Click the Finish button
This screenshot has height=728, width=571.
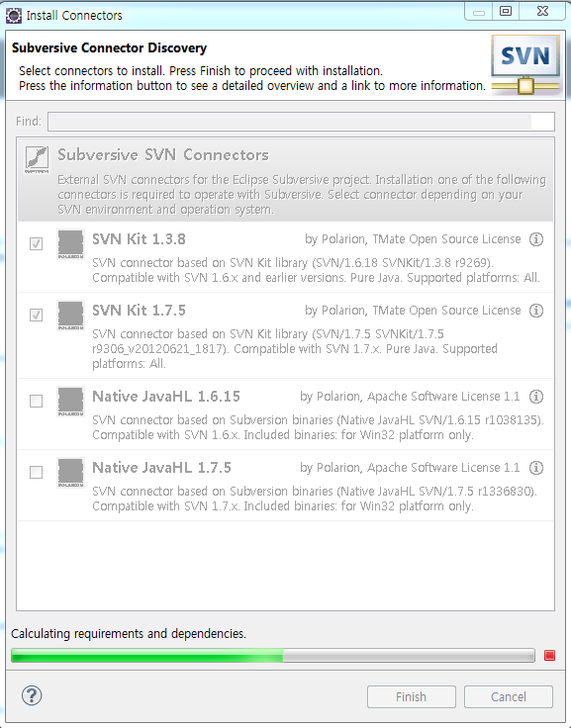(x=411, y=697)
